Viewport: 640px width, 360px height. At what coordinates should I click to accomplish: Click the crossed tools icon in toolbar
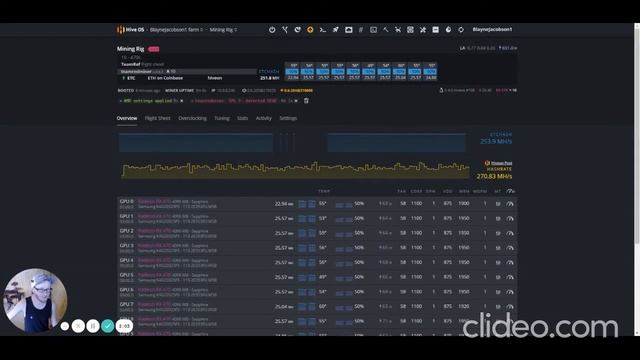[423, 30]
